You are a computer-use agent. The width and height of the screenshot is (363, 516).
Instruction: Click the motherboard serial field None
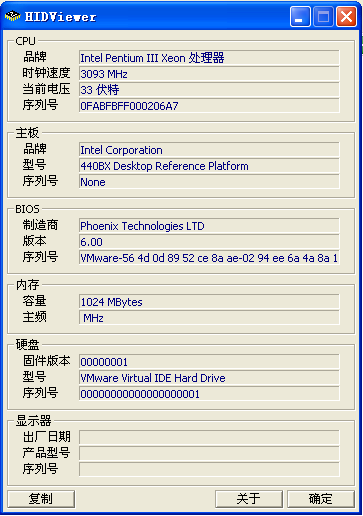[x=209, y=182]
